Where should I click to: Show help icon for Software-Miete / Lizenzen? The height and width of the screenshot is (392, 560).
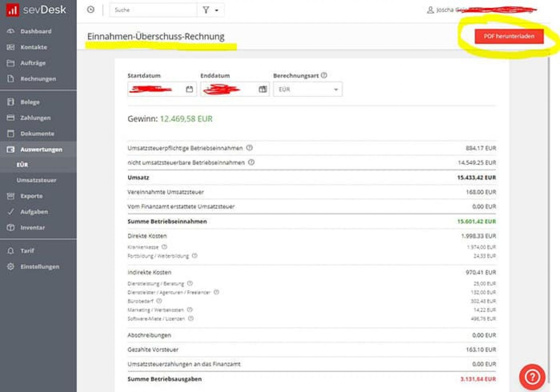coord(191,318)
